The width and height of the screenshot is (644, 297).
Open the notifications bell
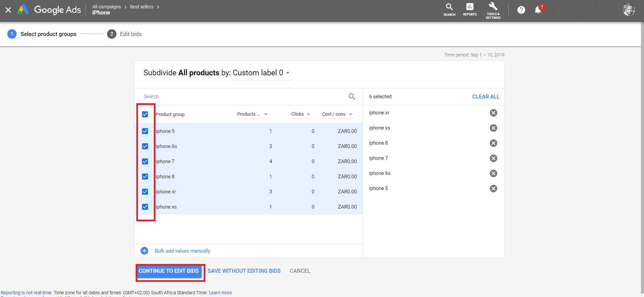pos(538,10)
